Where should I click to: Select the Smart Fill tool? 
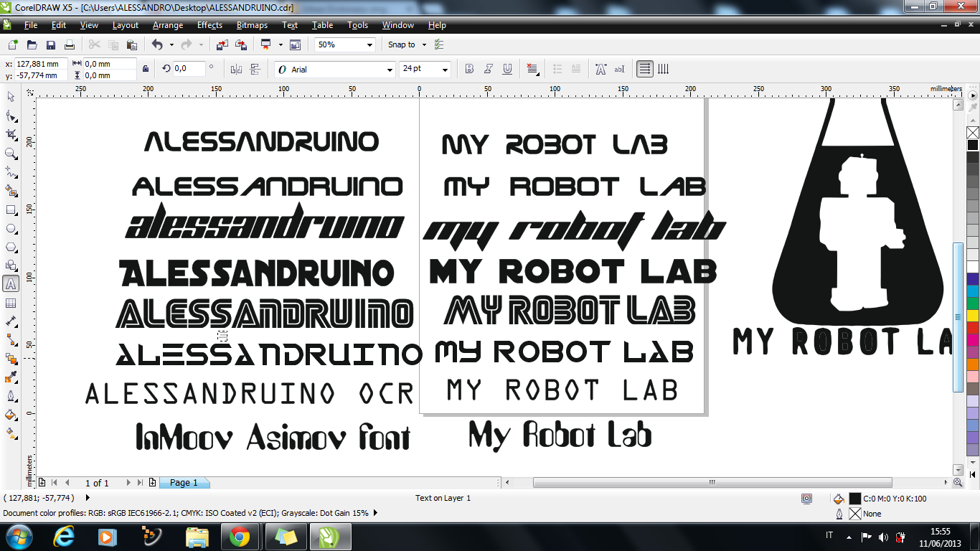(x=11, y=190)
